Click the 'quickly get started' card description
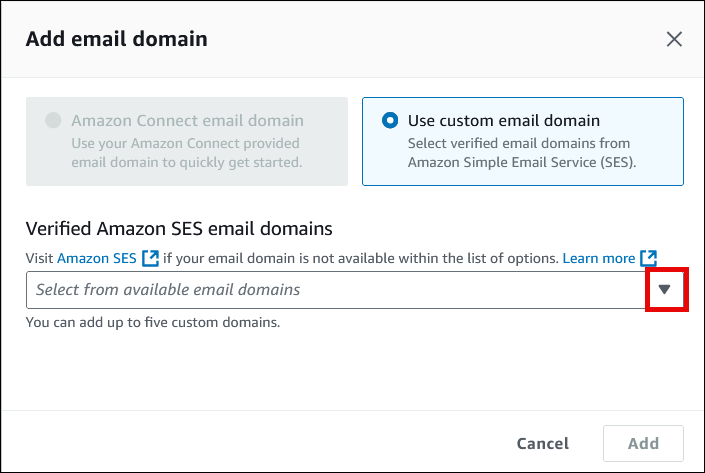This screenshot has height=473, width=705. [187, 152]
